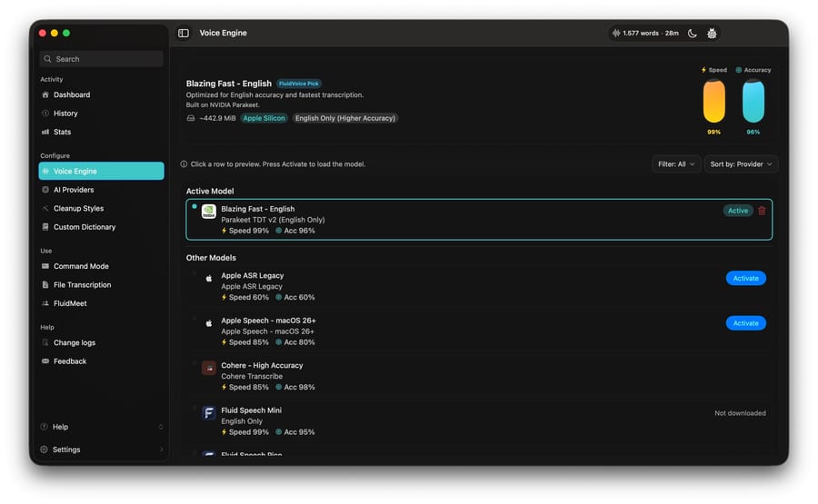The height and width of the screenshot is (504, 818).
Task: Click the Command Mode icon
Action: (x=45, y=266)
